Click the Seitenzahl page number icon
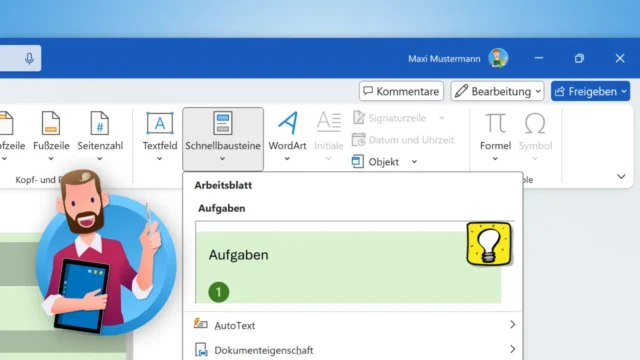Viewport: 640px width, 360px height. tap(100, 123)
